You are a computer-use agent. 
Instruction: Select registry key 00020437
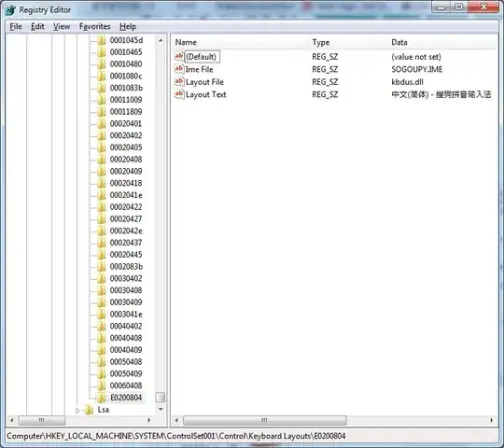pos(126,243)
